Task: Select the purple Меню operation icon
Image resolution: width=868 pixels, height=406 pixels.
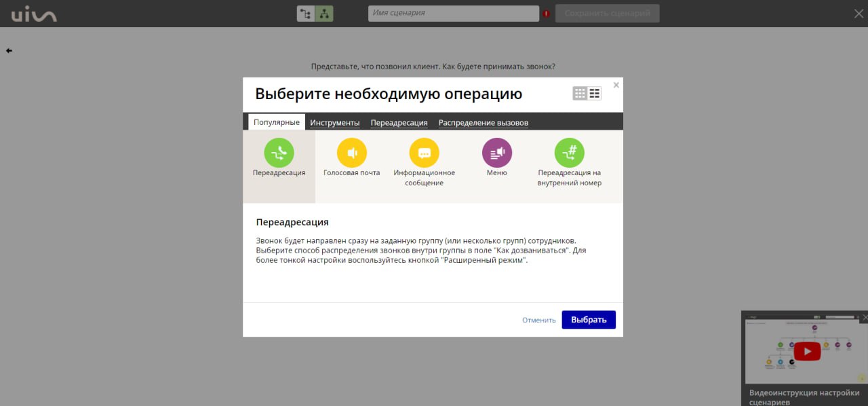Action: tap(496, 153)
